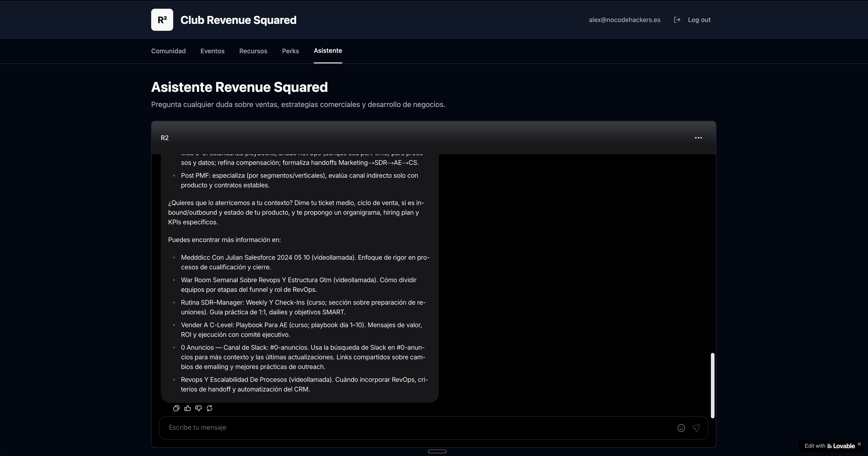Open the emoji picker
The image size is (868, 456).
681,428
